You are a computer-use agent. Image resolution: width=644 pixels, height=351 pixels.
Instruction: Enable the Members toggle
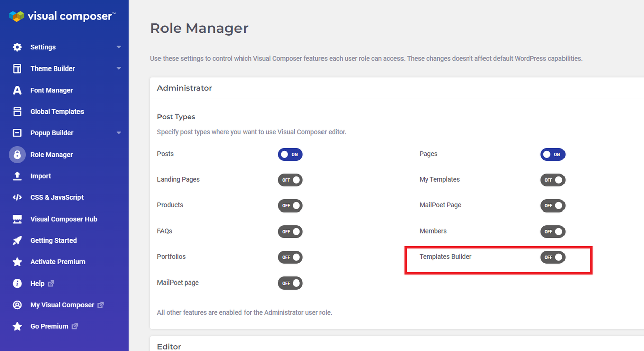click(553, 232)
